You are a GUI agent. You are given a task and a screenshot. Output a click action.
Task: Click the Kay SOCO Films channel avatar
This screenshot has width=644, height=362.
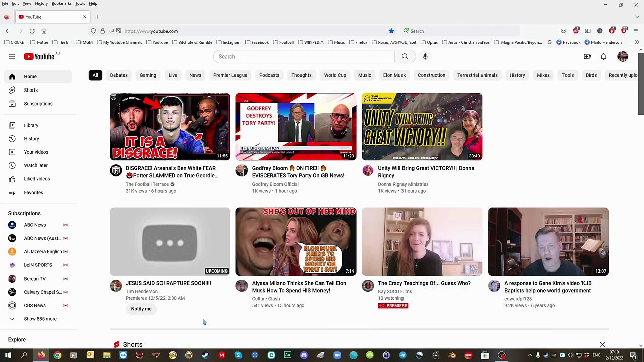368,286
